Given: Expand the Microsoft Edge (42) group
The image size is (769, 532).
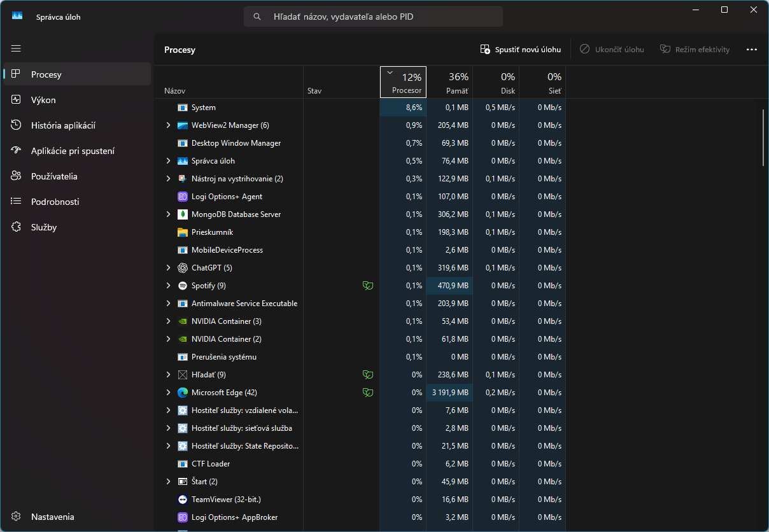Looking at the screenshot, I should pyautogui.click(x=168, y=393).
